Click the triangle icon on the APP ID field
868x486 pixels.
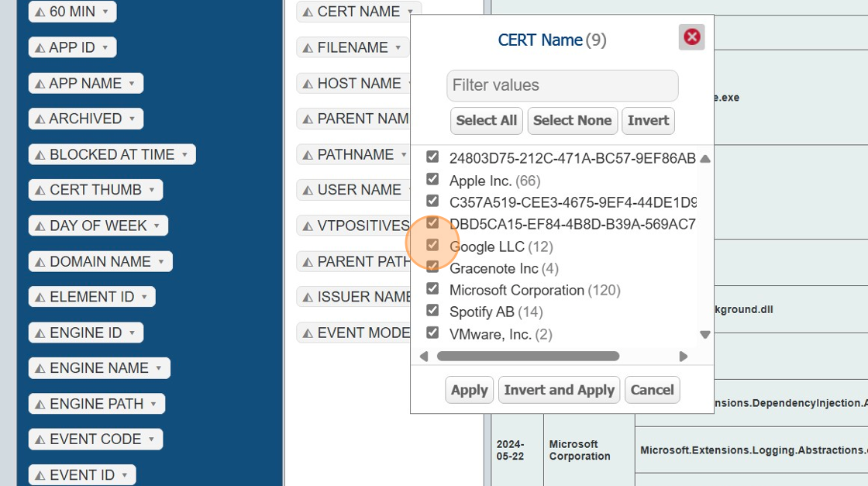(40, 48)
